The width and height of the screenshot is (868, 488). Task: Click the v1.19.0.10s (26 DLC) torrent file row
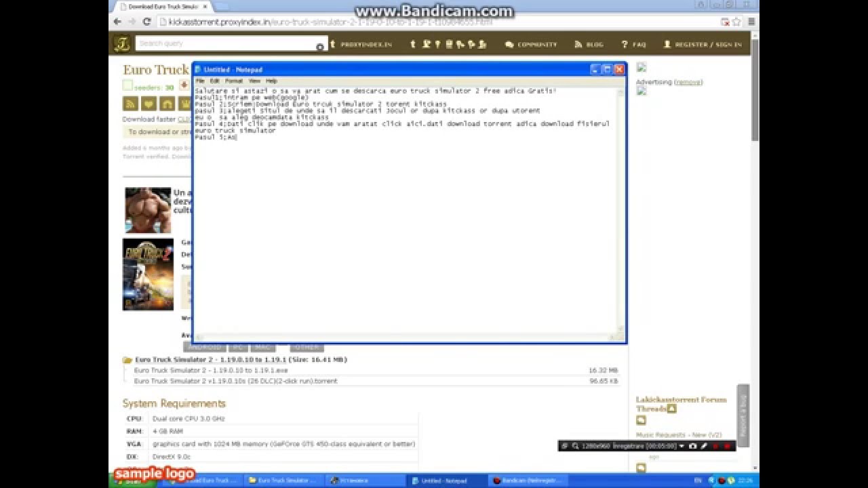coord(370,381)
